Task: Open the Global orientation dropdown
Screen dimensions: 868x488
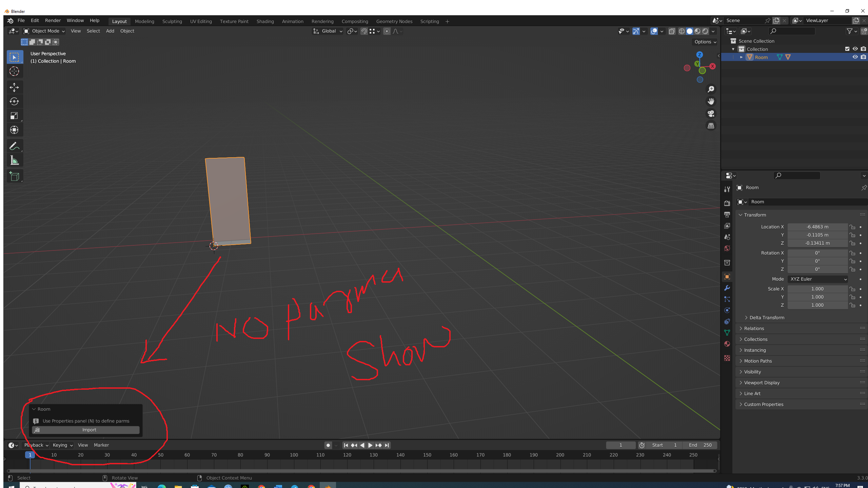Action: pos(328,31)
